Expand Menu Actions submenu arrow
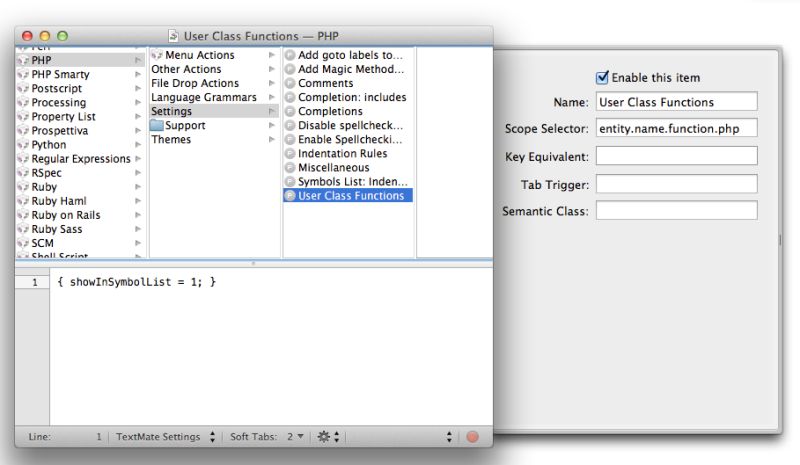This screenshot has width=800, height=465. 272,55
